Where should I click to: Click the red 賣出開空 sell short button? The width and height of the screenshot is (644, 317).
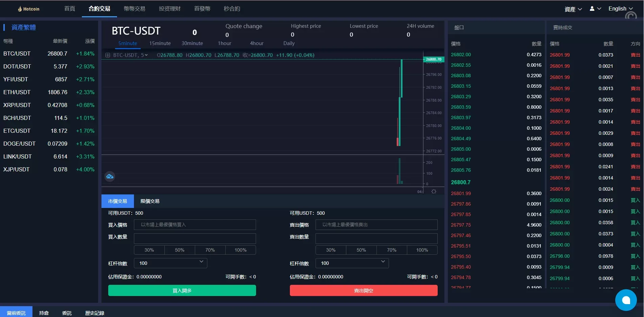pos(364,291)
